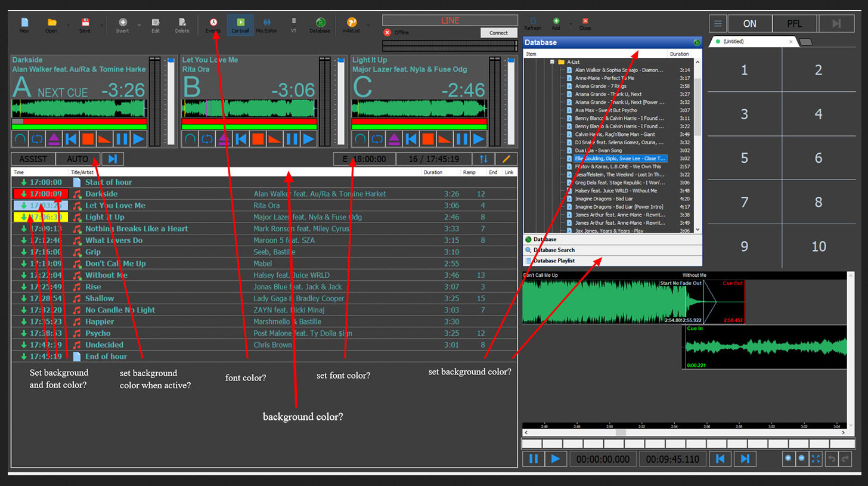The image size is (868, 486).
Task: Fade out Player A
Action: click(x=105, y=140)
